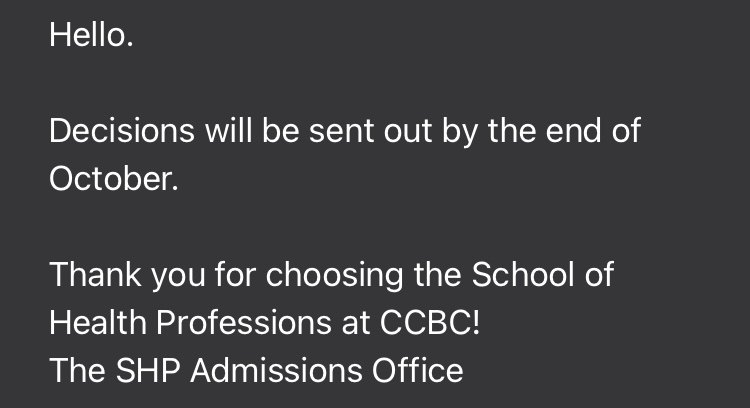Click the word Health
The width and height of the screenshot is (750, 408).
point(98,322)
